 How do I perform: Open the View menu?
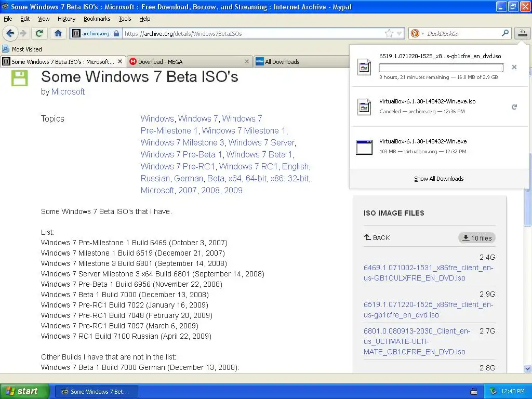pos(44,19)
